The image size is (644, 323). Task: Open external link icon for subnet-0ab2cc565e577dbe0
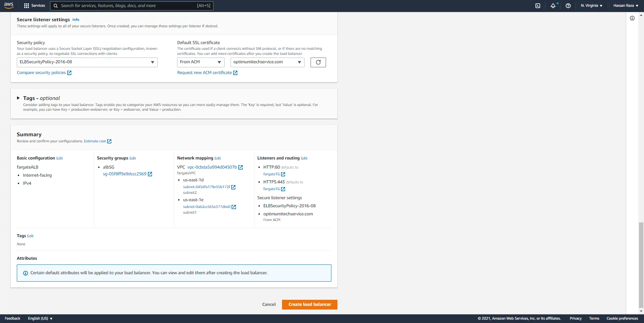tap(234, 207)
